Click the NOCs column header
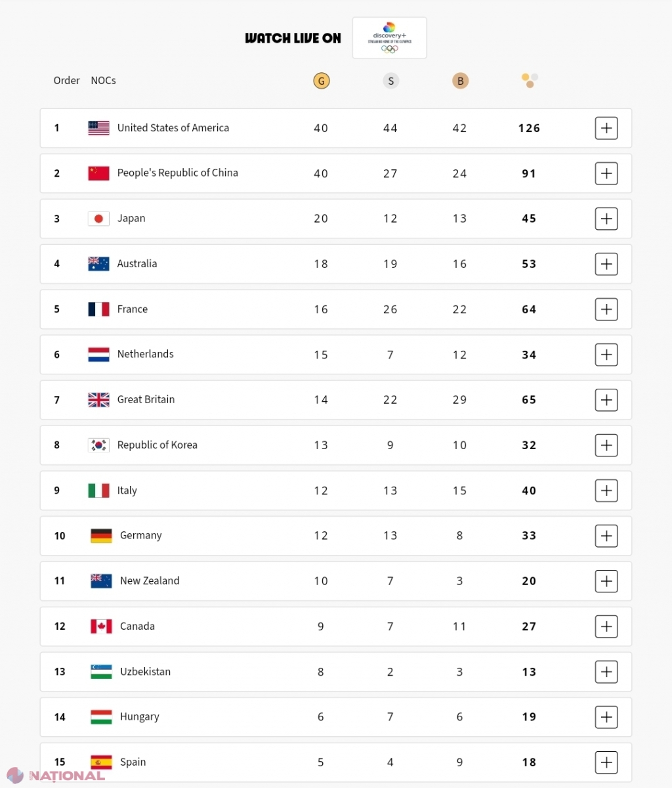This screenshot has height=788, width=672. 103,80
